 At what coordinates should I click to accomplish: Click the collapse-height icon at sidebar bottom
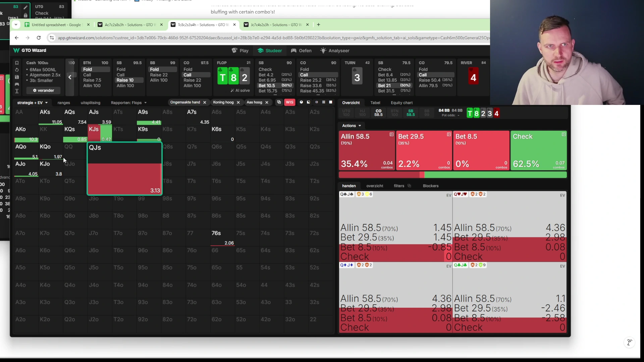17,91
